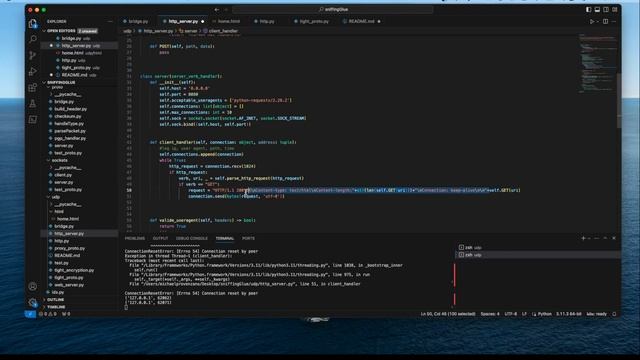
Task: Toggle secondary side bar visibility
Action: click(606, 9)
